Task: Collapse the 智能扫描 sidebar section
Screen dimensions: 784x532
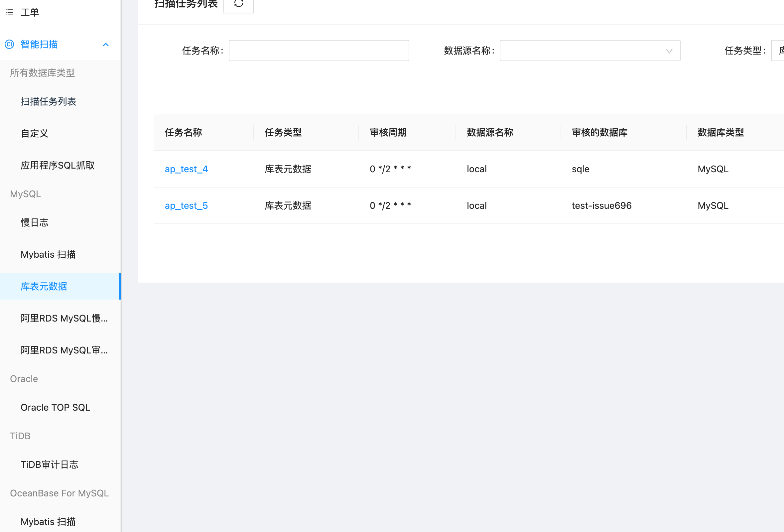Action: [x=106, y=44]
